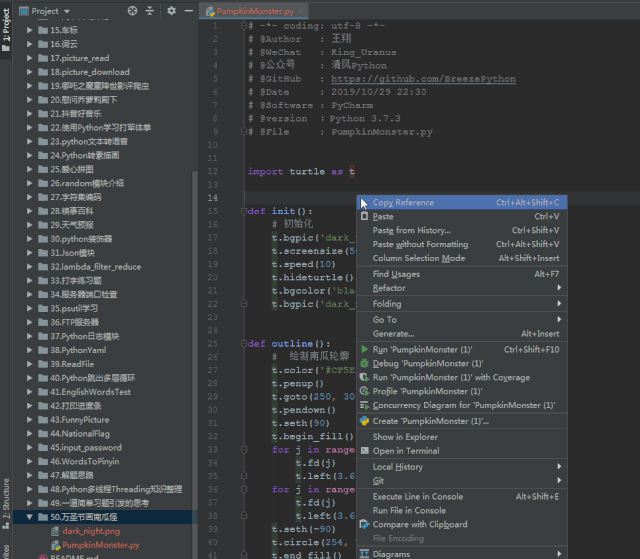The height and width of the screenshot is (559, 640).
Task: Open the Local History submenu
Action: point(462,467)
